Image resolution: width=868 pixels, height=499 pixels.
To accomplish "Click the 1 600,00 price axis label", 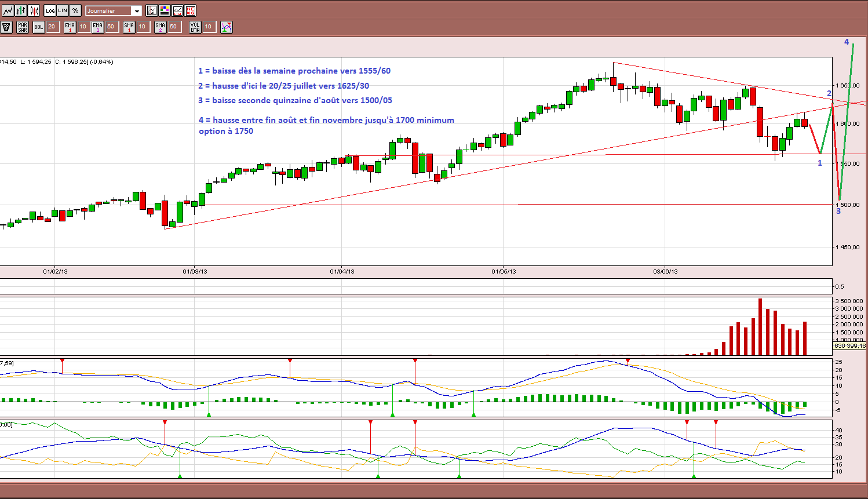I will 848,123.
